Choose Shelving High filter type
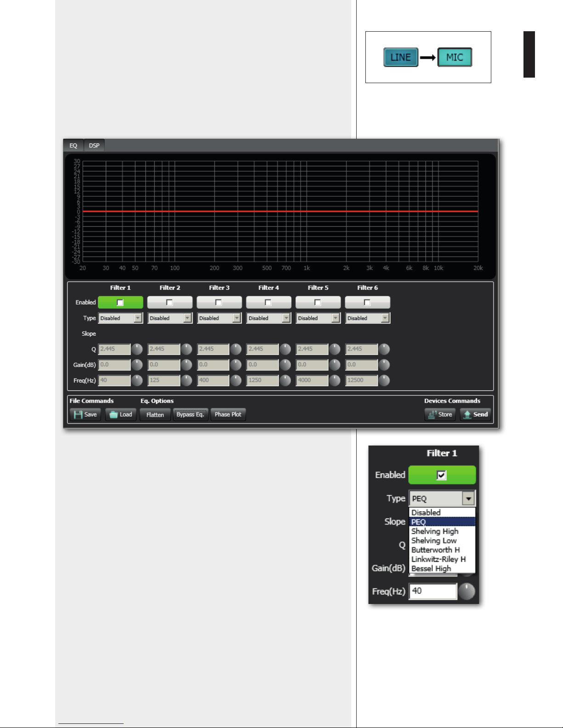The height and width of the screenshot is (728, 563). point(442,531)
